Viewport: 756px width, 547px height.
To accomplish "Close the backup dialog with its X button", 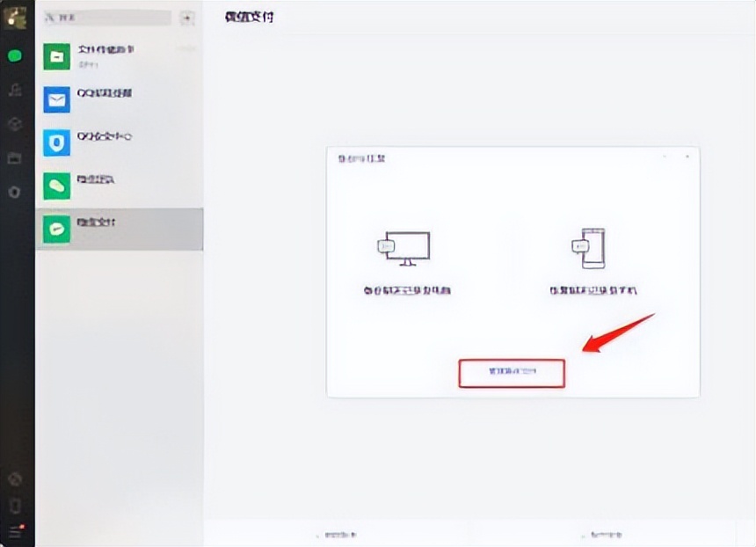I will tap(688, 158).
